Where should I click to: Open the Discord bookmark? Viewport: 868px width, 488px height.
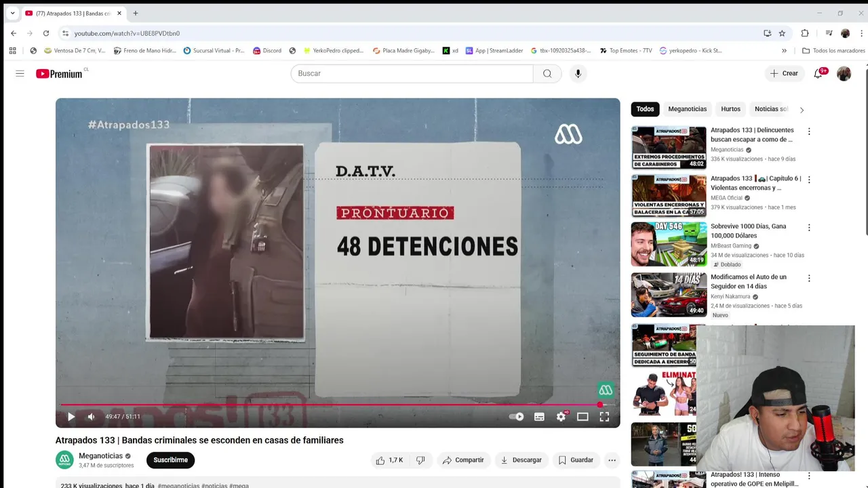[x=267, y=51]
